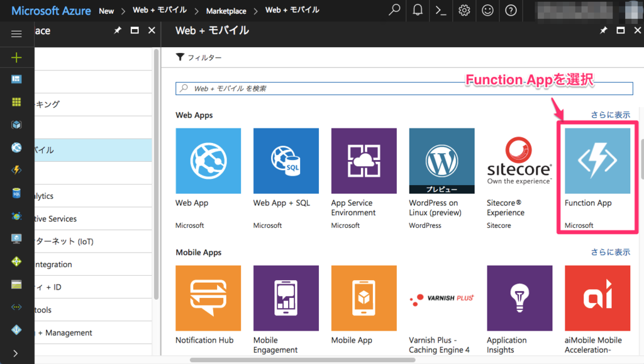Click first Web + モバイル breadcrumb item
The height and width of the screenshot is (364, 644).
(x=160, y=10)
